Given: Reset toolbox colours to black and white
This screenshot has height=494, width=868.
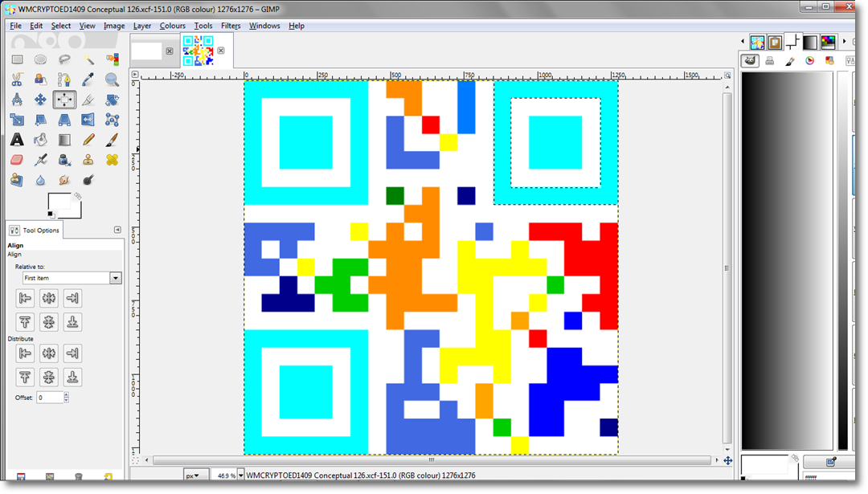Looking at the screenshot, I should click(x=51, y=214).
